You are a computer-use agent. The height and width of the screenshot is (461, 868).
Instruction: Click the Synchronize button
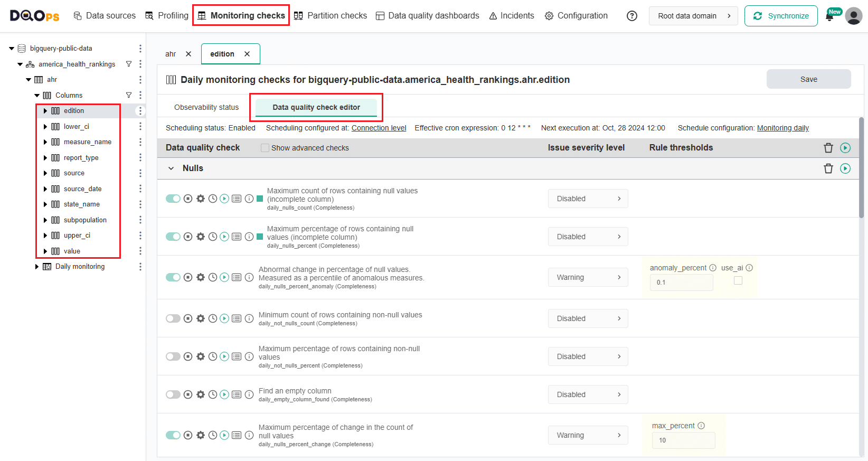click(781, 16)
